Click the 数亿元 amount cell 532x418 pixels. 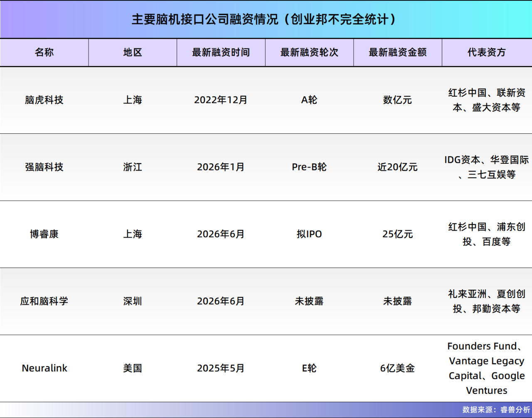pos(398,100)
